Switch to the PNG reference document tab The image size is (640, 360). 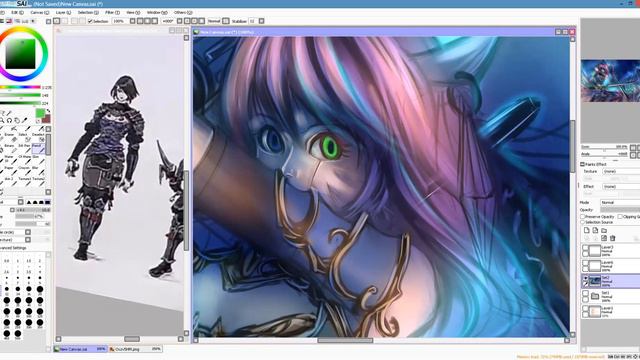coord(136,349)
